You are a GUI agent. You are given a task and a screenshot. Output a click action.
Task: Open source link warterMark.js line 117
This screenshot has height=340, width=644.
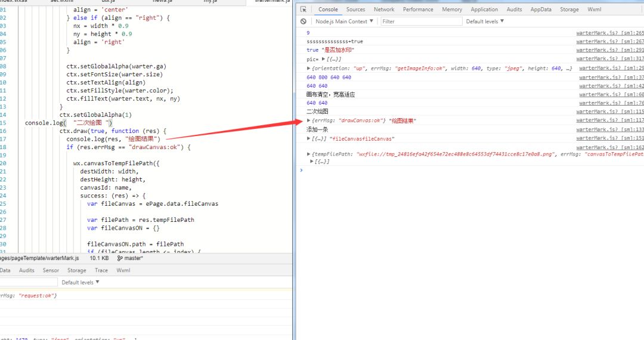(x=610, y=120)
